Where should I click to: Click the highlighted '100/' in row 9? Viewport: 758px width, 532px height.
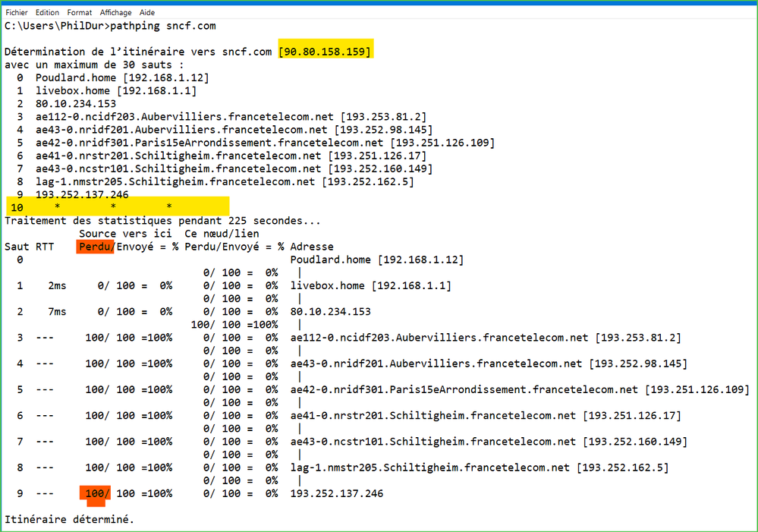pyautogui.click(x=96, y=495)
